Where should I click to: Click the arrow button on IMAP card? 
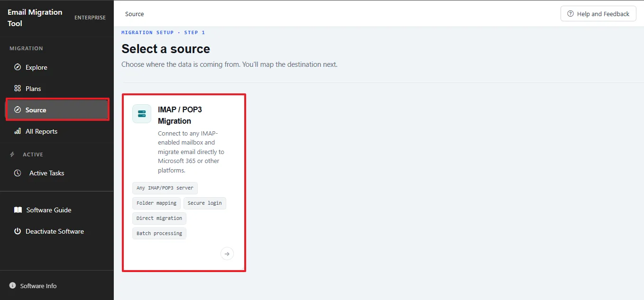227,254
